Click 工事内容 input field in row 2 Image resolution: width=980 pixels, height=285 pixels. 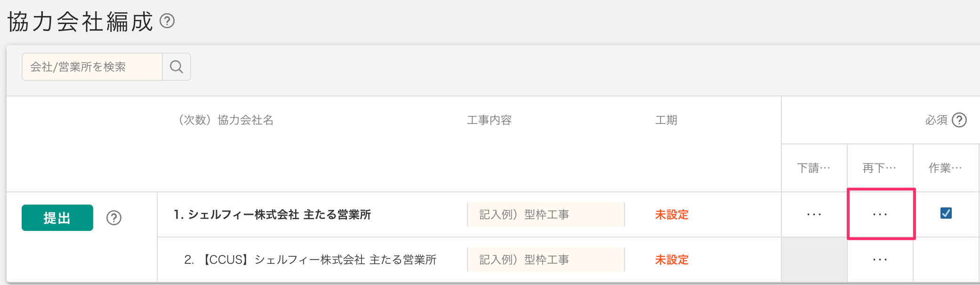point(546,260)
